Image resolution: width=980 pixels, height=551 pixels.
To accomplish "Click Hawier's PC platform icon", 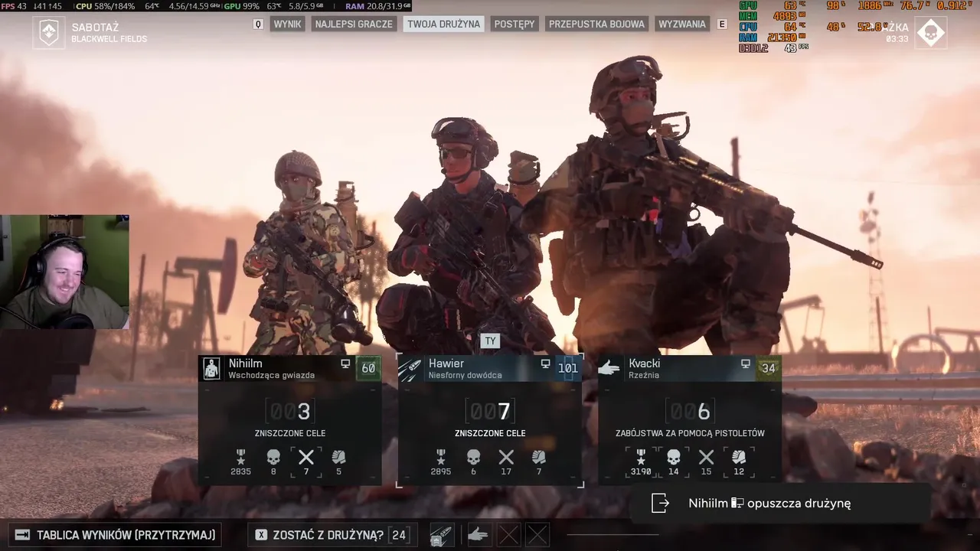I will pyautogui.click(x=545, y=364).
